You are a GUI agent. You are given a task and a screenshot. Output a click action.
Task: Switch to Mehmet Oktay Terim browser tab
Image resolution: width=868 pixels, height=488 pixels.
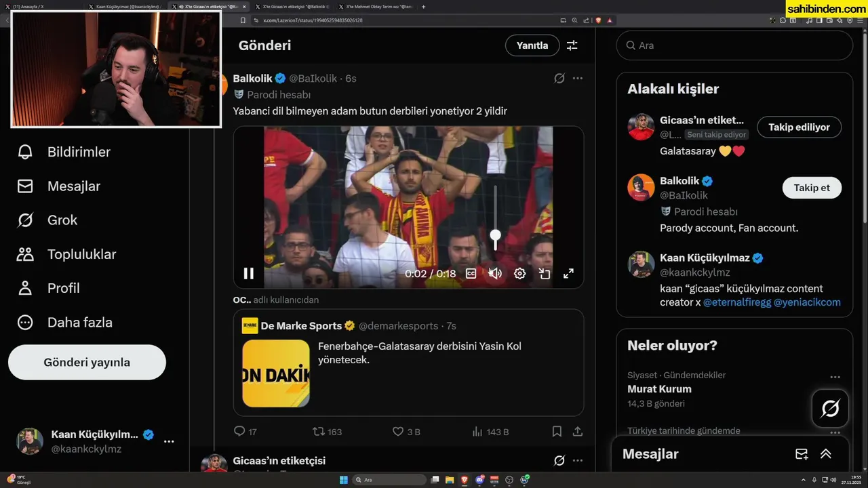375,6
